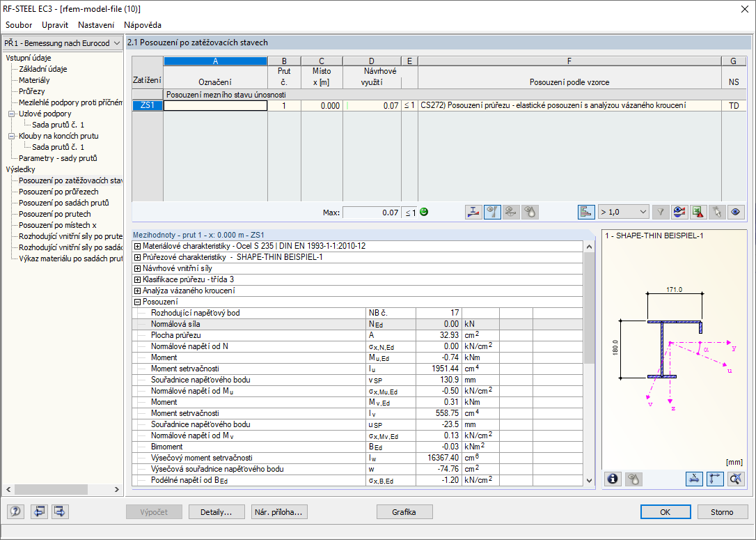Toggle principal axes display in cross-section preview
Image resolution: width=756 pixels, height=540 pixels.
[715, 479]
